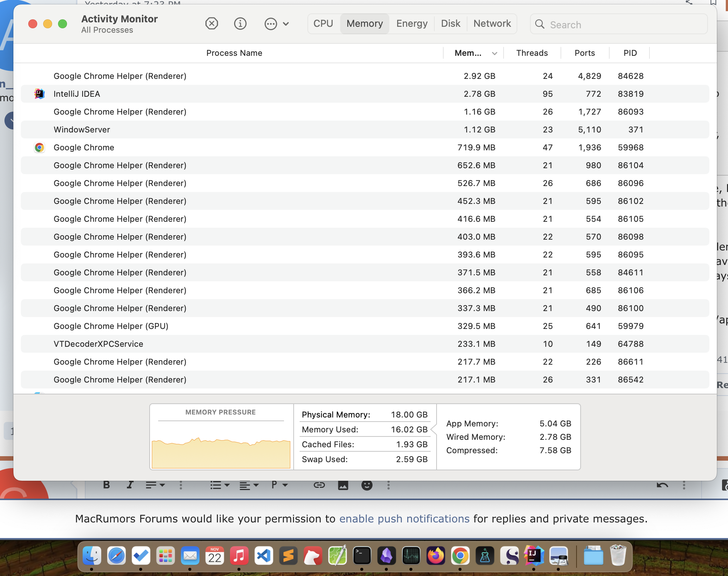Viewport: 728px width, 576px height.
Task: Open Firefox from the Dock
Action: tap(435, 556)
